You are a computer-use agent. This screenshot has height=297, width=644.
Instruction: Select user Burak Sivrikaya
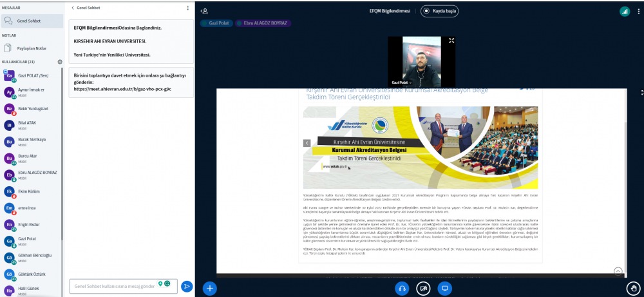coord(32,142)
